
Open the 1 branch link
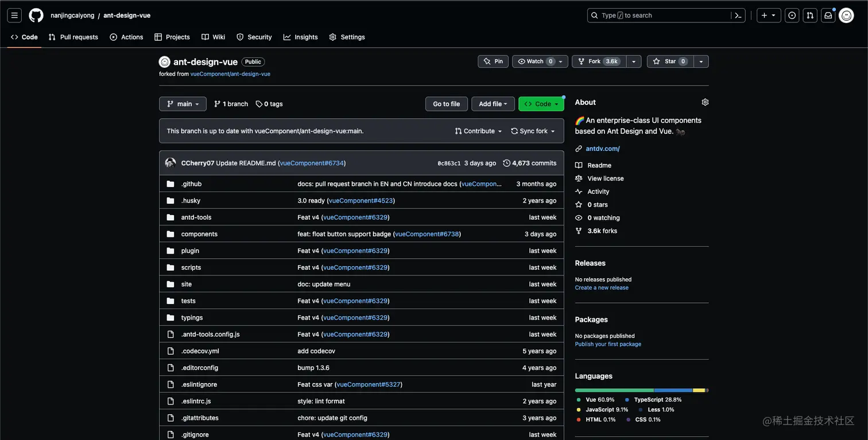pyautogui.click(x=231, y=104)
